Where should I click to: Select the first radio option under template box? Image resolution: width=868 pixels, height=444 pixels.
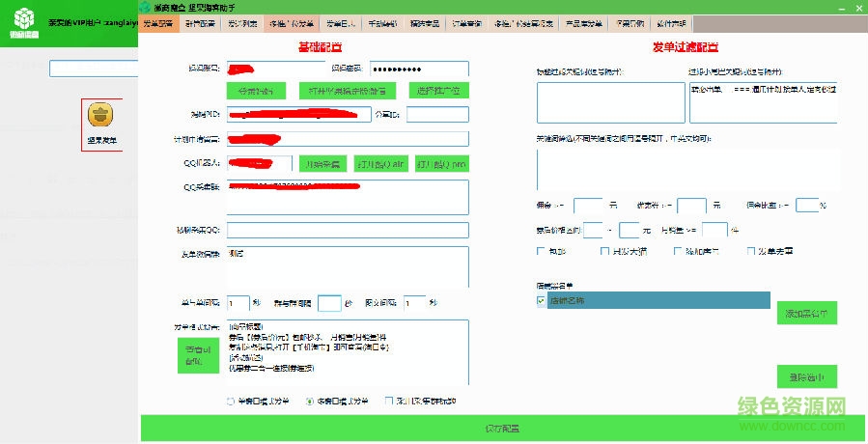point(231,402)
